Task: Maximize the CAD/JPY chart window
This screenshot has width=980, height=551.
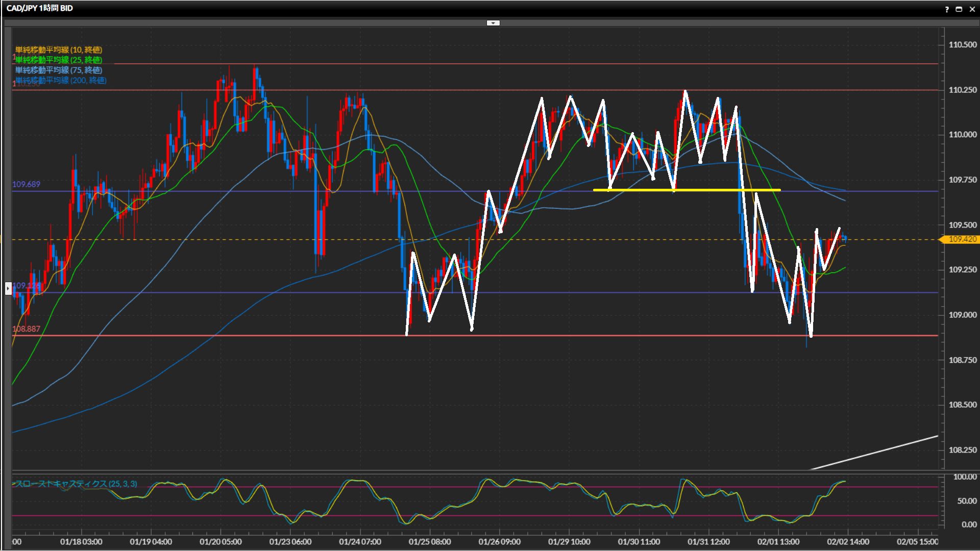Action: pyautogui.click(x=959, y=9)
